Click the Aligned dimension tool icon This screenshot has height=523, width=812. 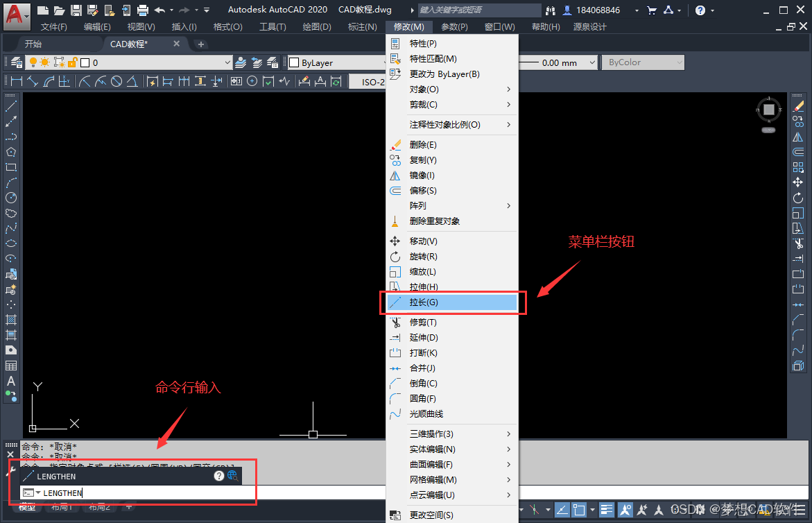33,81
